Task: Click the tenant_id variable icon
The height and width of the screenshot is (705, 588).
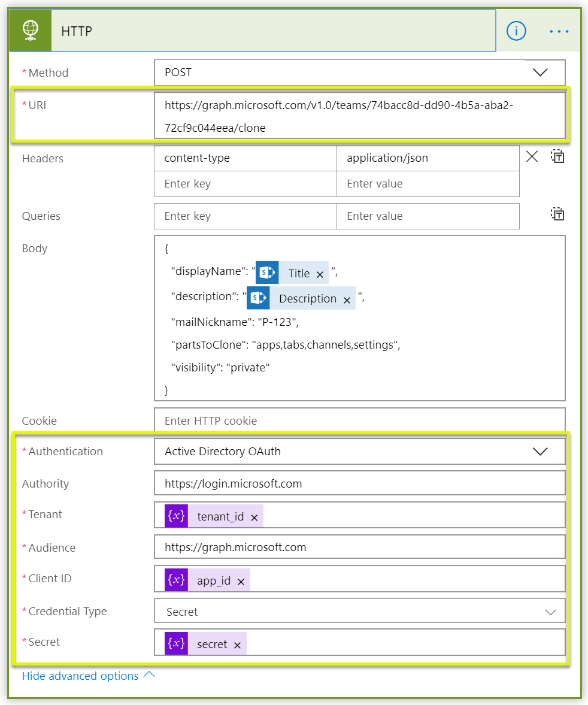Action: point(176,516)
